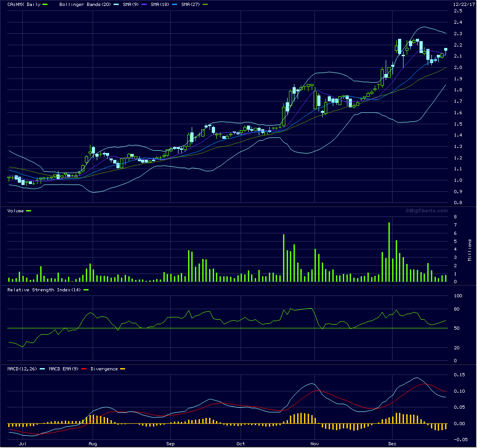Click the orange Divergence legend swatch
The width and height of the screenshot is (477, 448).
pyautogui.click(x=122, y=369)
